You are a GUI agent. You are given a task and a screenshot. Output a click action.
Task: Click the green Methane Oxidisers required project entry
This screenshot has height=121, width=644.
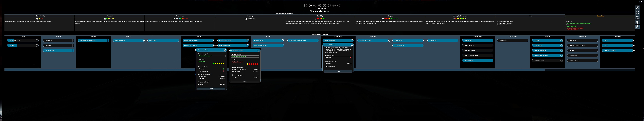click(211, 56)
